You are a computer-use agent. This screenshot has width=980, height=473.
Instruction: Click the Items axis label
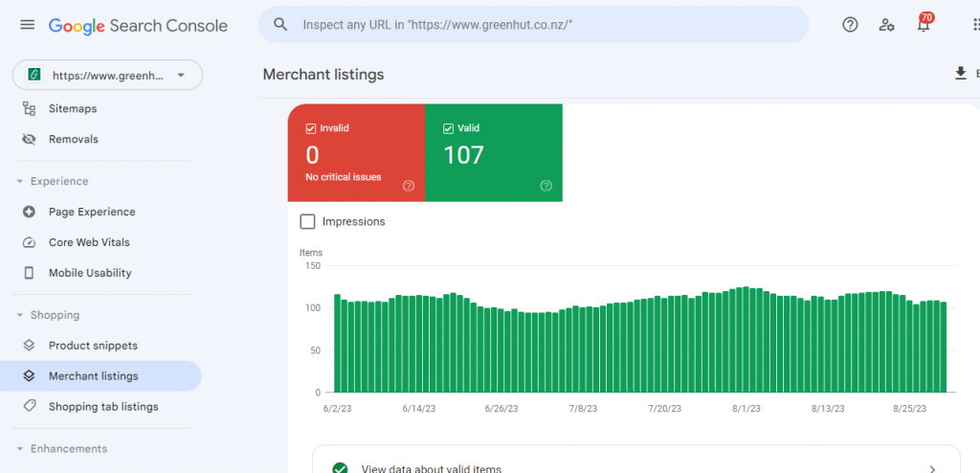point(311,253)
